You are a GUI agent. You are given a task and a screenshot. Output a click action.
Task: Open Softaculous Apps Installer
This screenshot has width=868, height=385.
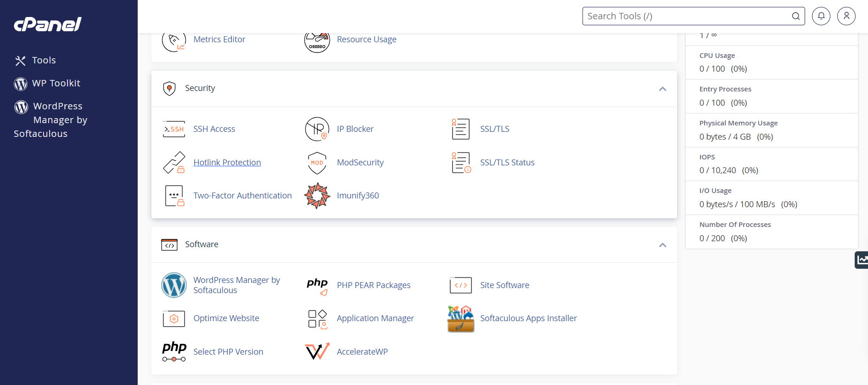[529, 318]
